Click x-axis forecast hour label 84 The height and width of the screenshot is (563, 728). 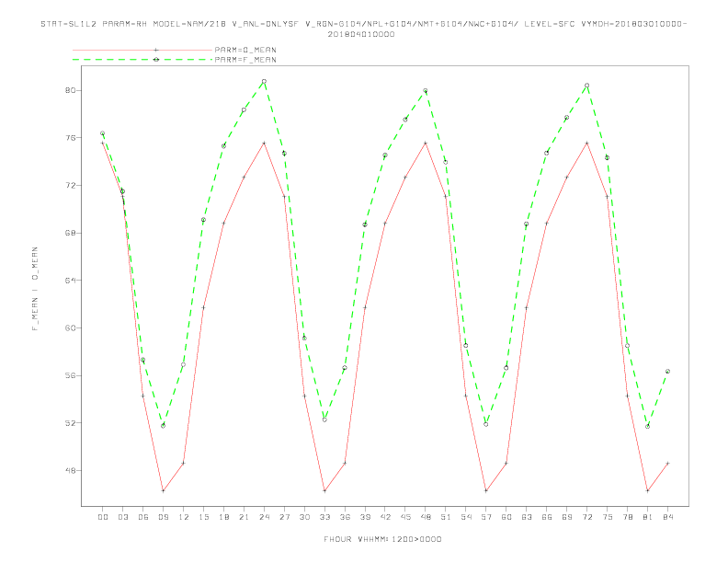pyautogui.click(x=667, y=517)
